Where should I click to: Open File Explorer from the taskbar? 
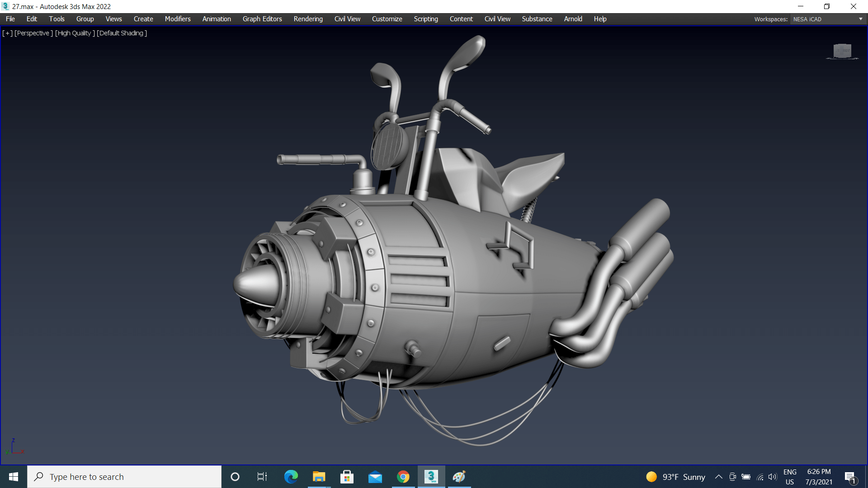[319, 477]
